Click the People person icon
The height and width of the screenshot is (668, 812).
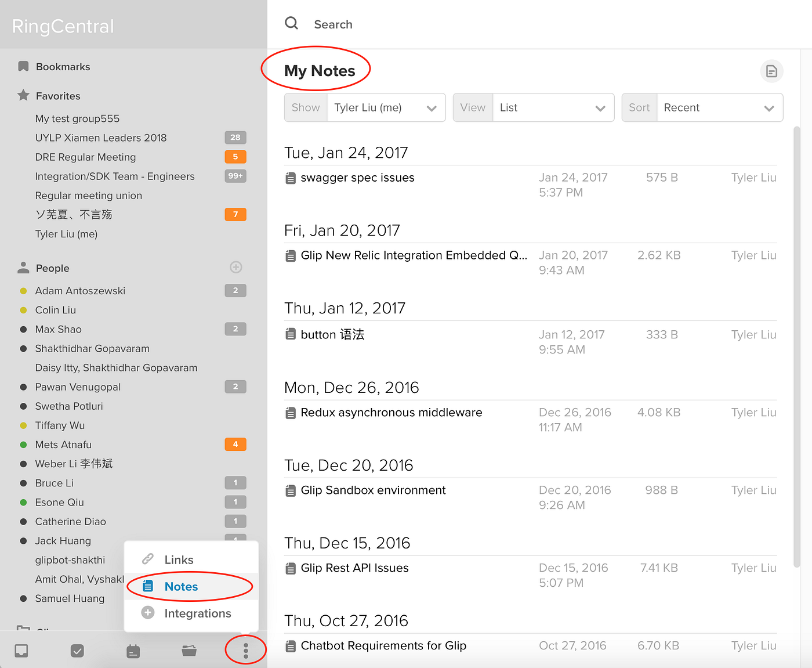(23, 268)
